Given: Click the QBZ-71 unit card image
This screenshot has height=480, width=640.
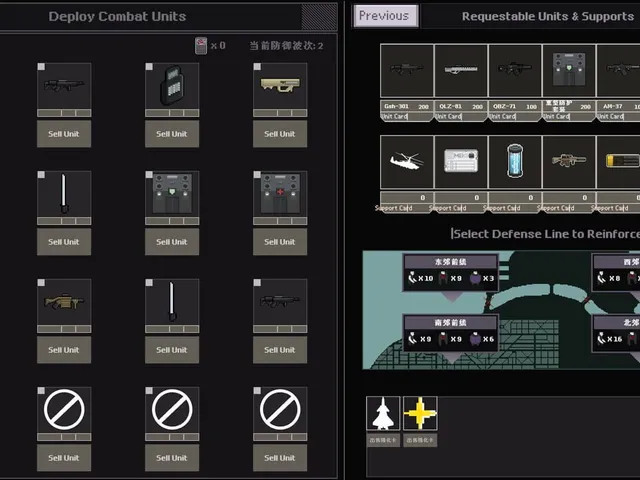Looking at the screenshot, I should point(515,71).
